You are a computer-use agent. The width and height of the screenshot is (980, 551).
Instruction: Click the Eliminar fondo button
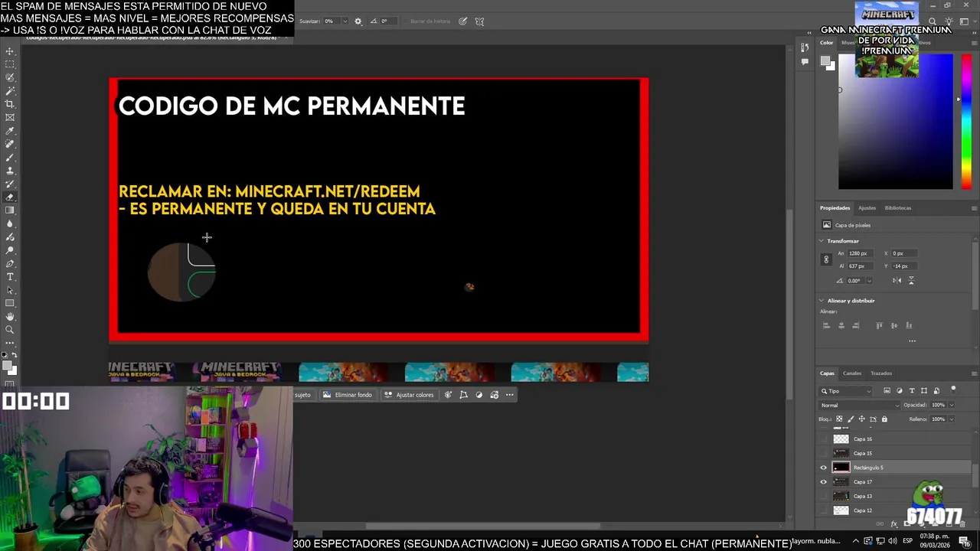pyautogui.click(x=348, y=395)
